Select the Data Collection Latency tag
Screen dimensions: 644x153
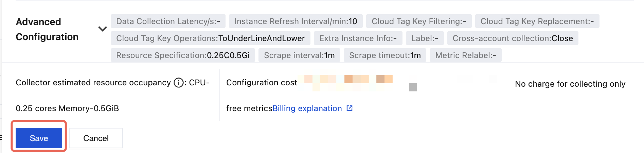(168, 21)
